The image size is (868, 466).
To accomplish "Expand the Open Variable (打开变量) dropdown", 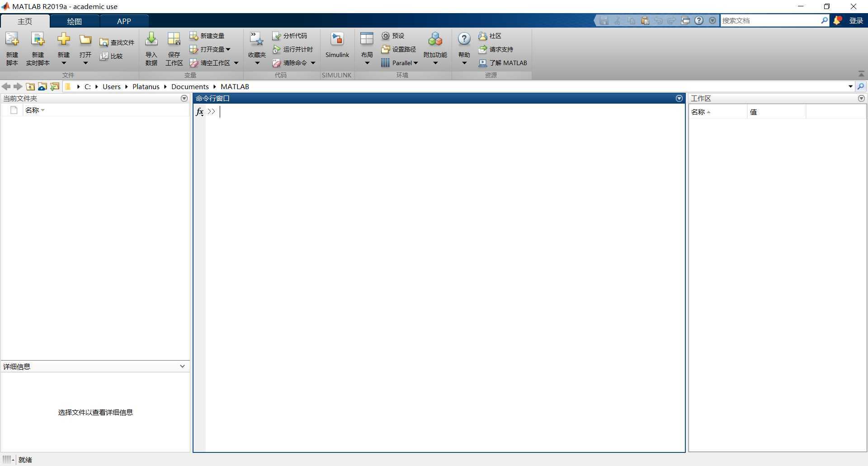I will coord(228,49).
